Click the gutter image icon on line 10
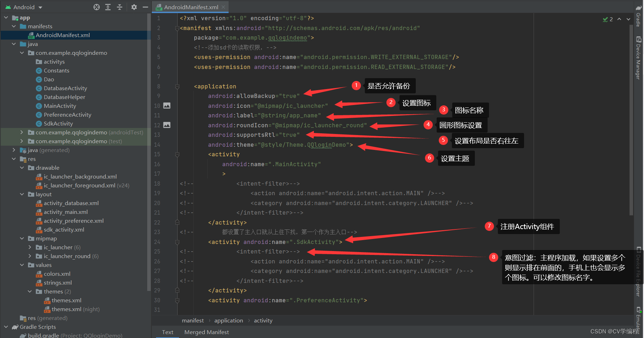Screen dimensions: 644x338 pos(167,105)
